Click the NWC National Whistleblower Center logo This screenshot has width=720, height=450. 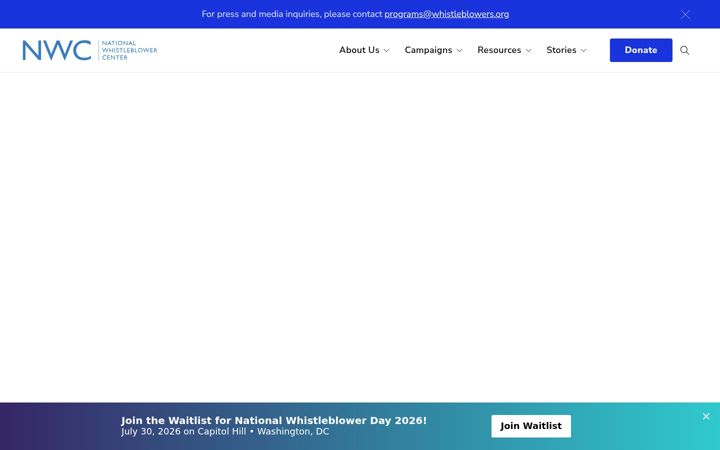point(90,50)
